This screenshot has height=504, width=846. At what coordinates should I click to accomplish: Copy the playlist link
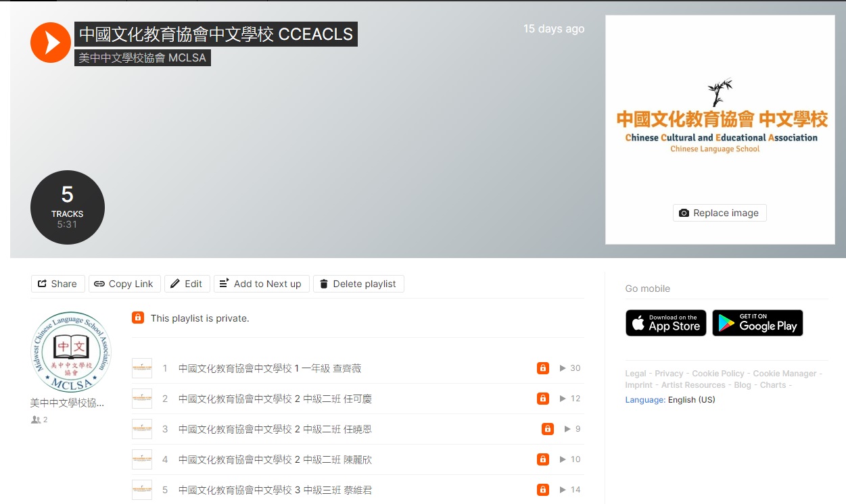(124, 284)
